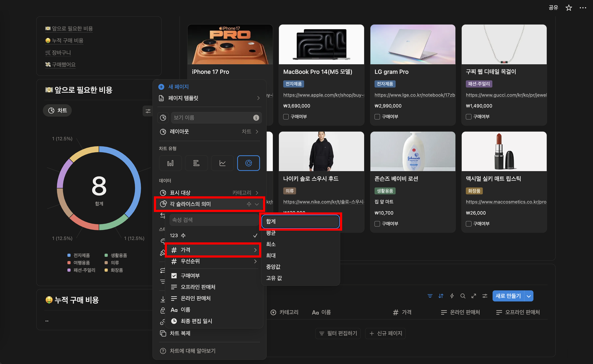This screenshot has width=593, height=364.
Task: Click the lightning automation icon
Action: 452,296
